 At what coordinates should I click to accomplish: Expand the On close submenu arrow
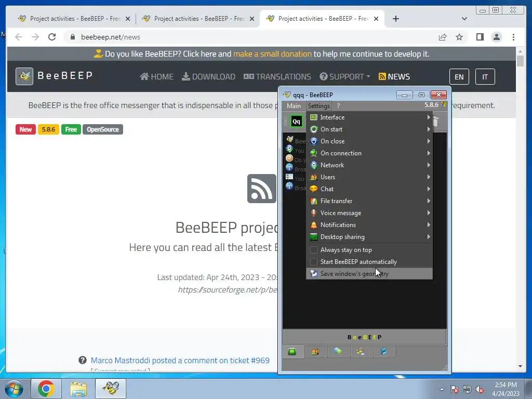(x=429, y=141)
